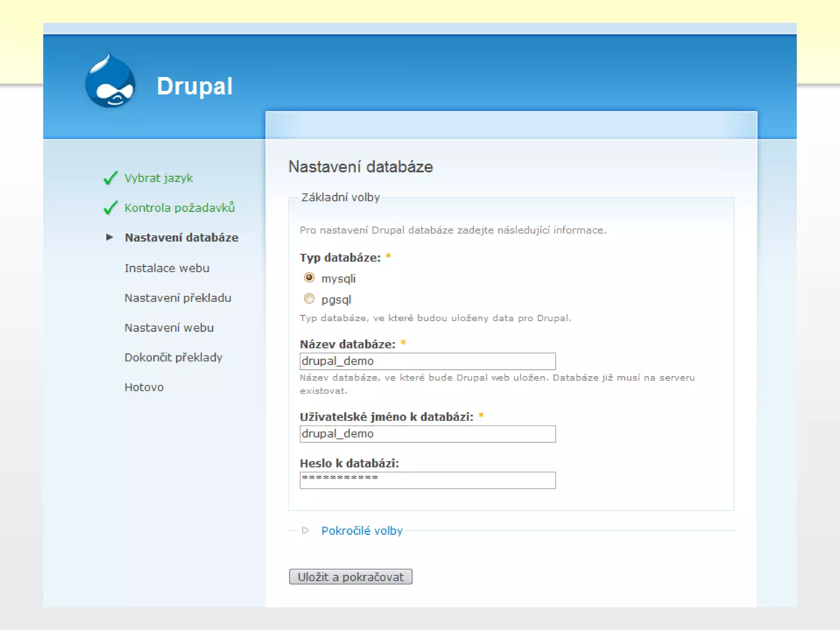The width and height of the screenshot is (840, 630).
Task: Click the Uložit a pokračovat button
Action: [x=351, y=577]
